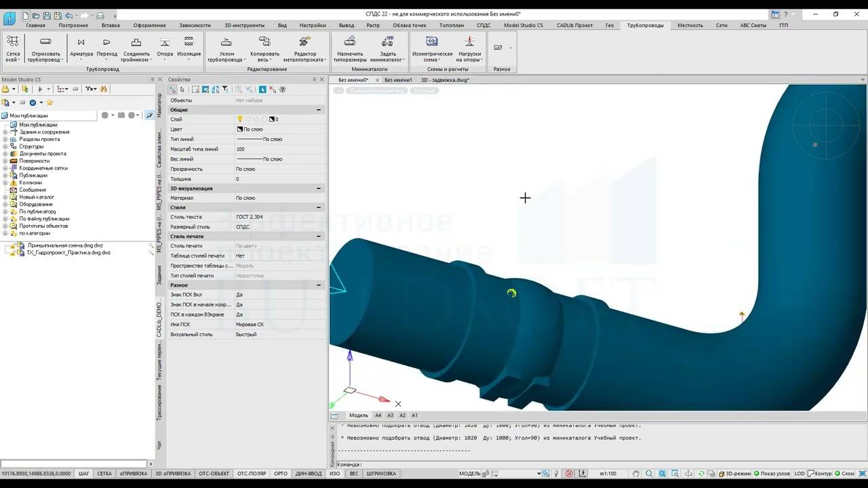868x488 pixels.
Task: Switch to Без имени1 document tab
Action: pyautogui.click(x=398, y=80)
